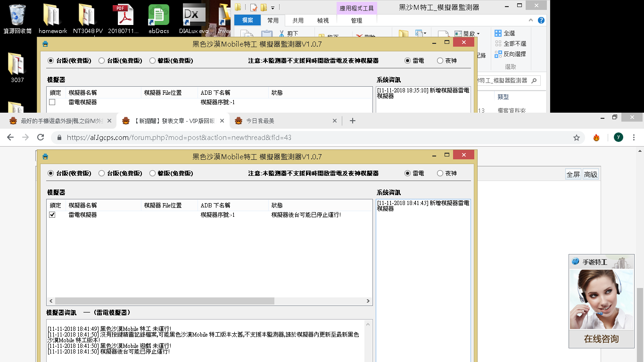Switch to the 共用 ribbon tab
The height and width of the screenshot is (362, 644).
(298, 20)
